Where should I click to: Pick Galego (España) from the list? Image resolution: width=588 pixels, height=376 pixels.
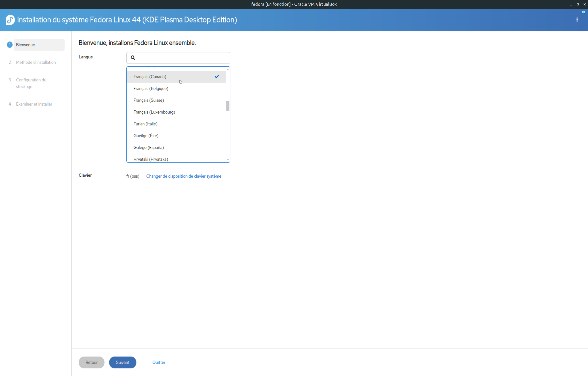(x=176, y=147)
